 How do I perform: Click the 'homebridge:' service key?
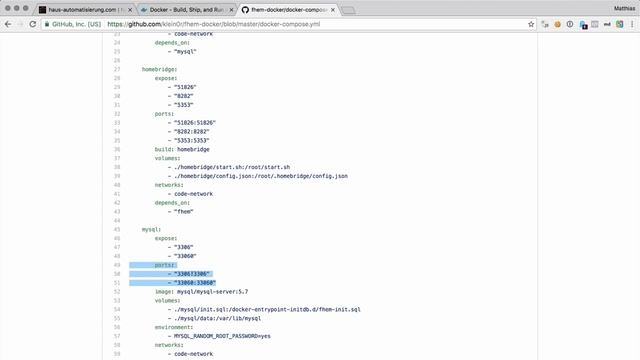[x=159, y=69]
